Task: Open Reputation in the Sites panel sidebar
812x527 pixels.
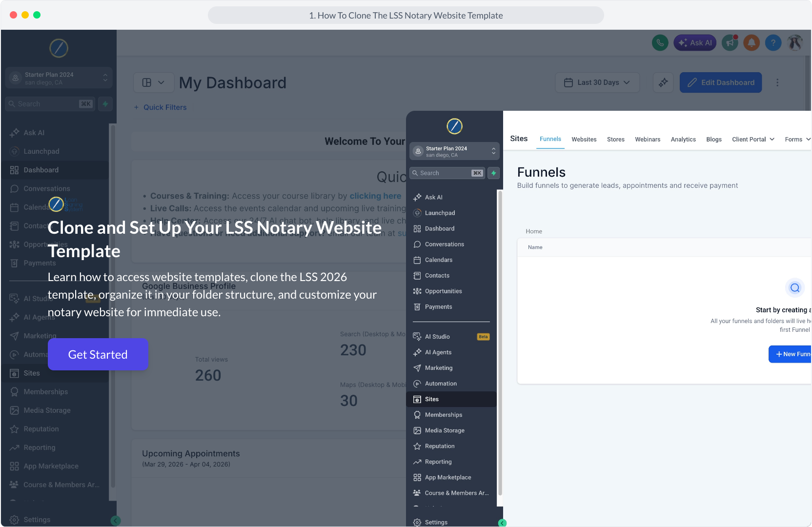Action: pos(451,446)
